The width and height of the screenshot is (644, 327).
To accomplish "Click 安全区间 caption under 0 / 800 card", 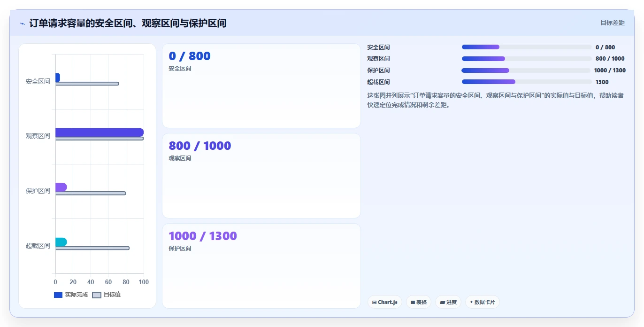I will (180, 69).
